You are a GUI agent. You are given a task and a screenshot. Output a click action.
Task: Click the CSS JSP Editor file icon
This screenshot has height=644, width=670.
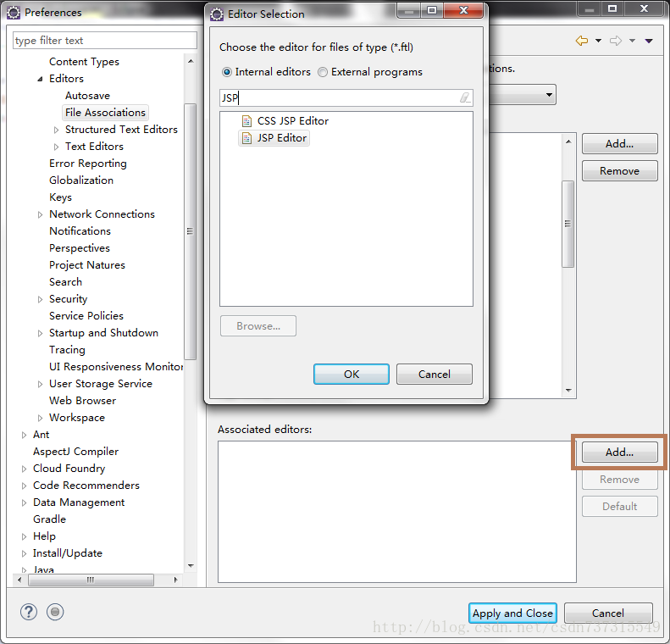247,121
